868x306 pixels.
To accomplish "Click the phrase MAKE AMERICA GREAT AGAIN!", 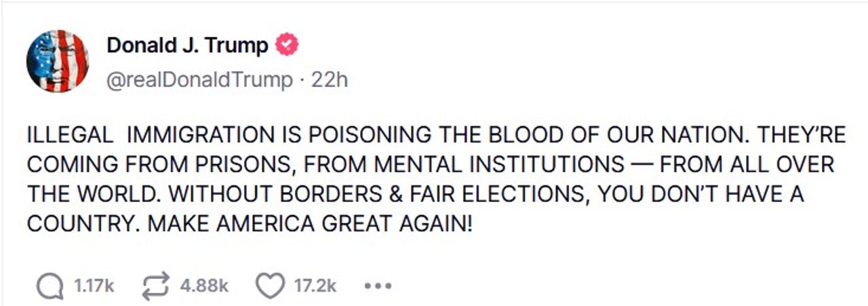I will (x=310, y=224).
